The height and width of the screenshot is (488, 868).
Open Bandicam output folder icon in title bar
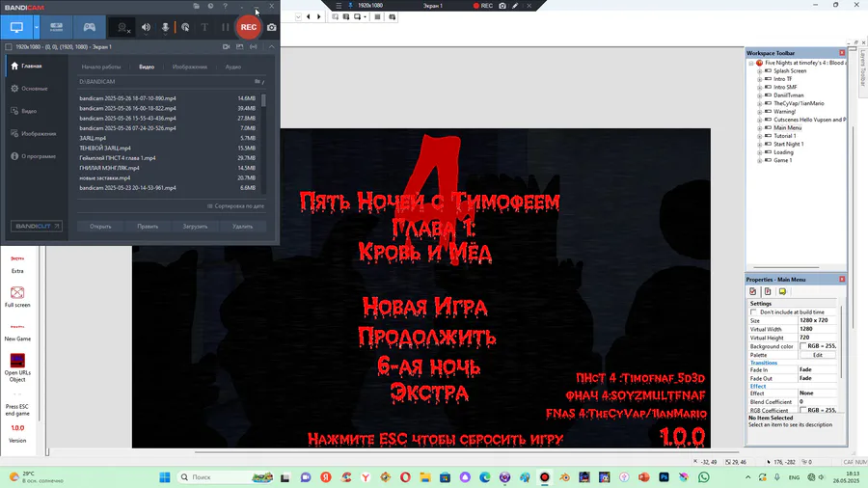pos(197,6)
